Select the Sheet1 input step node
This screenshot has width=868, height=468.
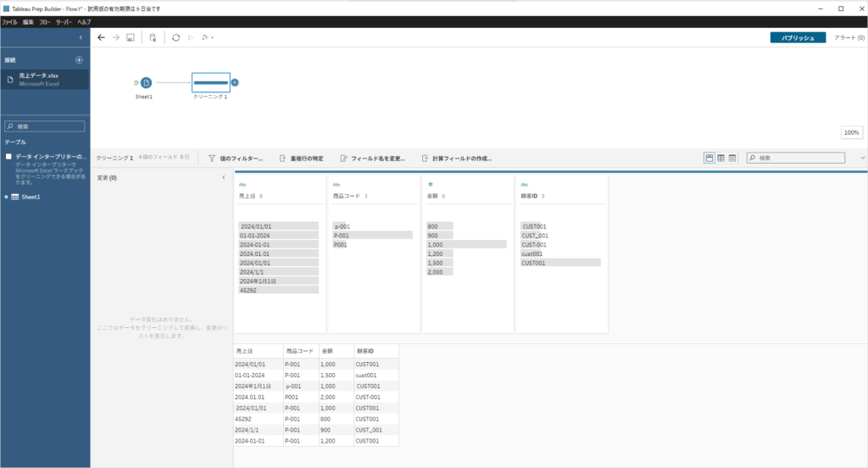tap(146, 82)
